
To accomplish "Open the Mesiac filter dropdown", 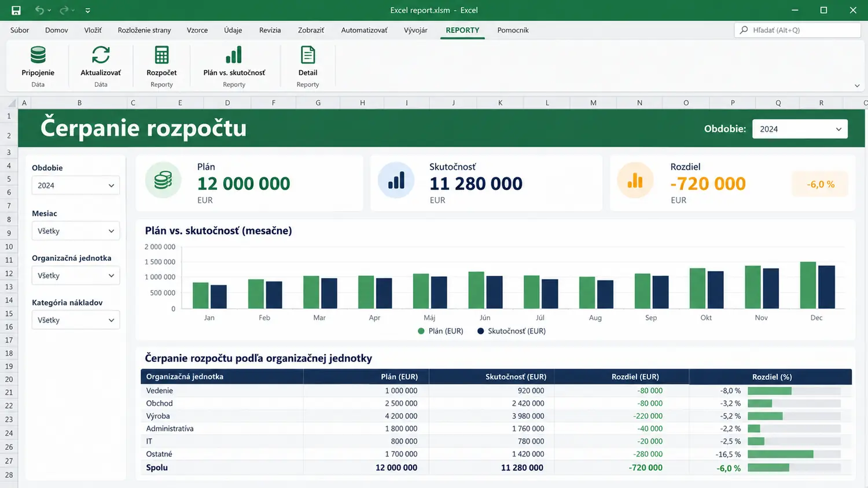I will tap(76, 231).
